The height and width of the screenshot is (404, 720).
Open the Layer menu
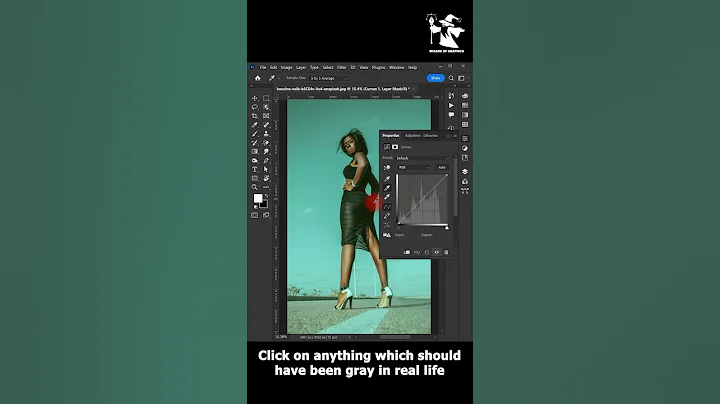301,67
